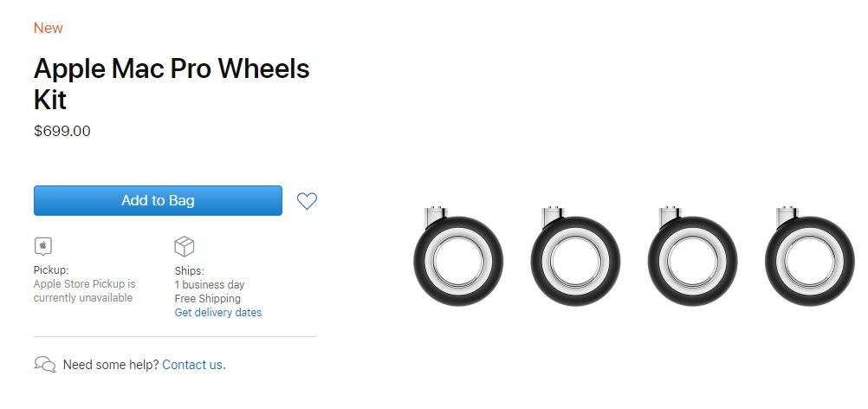
Task: Click the chat bubbles help icon
Action: [x=45, y=364]
